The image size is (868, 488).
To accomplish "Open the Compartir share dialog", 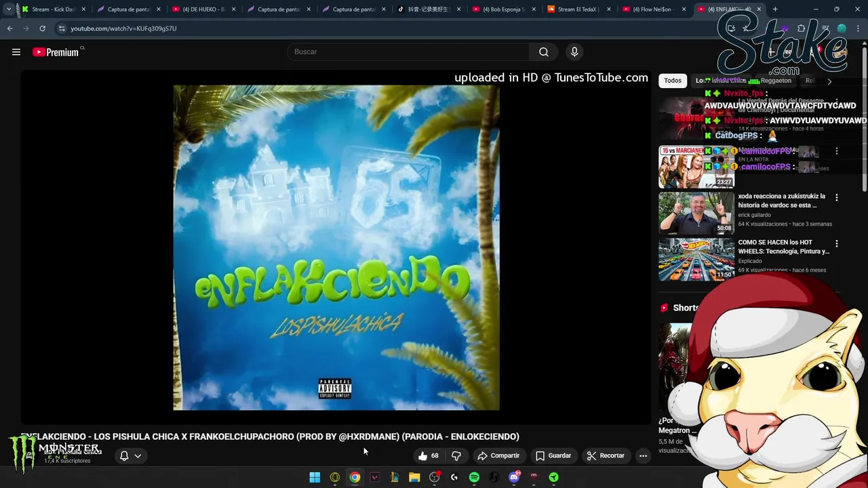I will tap(498, 455).
